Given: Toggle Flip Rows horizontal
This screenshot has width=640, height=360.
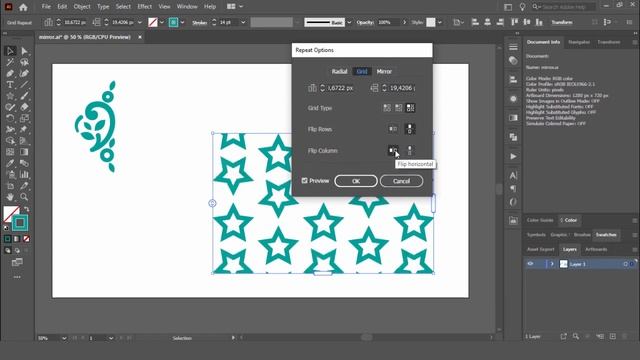Looking at the screenshot, I should click(393, 129).
